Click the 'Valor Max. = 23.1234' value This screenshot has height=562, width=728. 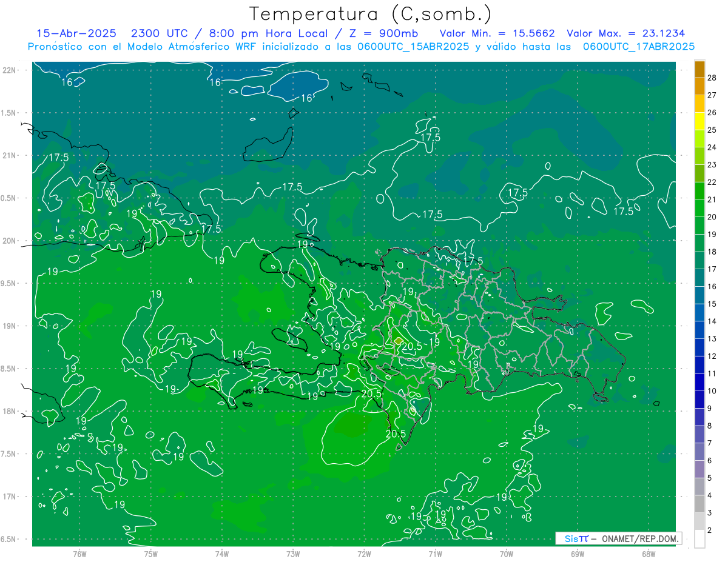(625, 33)
